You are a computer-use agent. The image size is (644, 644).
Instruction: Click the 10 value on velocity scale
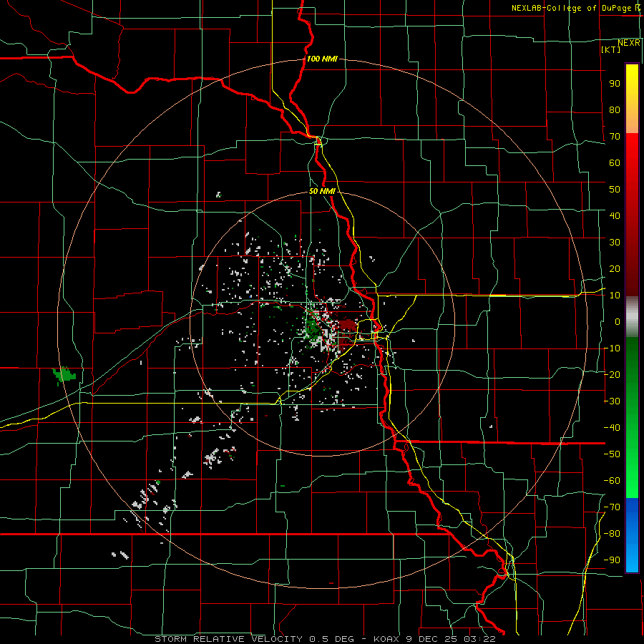(x=615, y=296)
